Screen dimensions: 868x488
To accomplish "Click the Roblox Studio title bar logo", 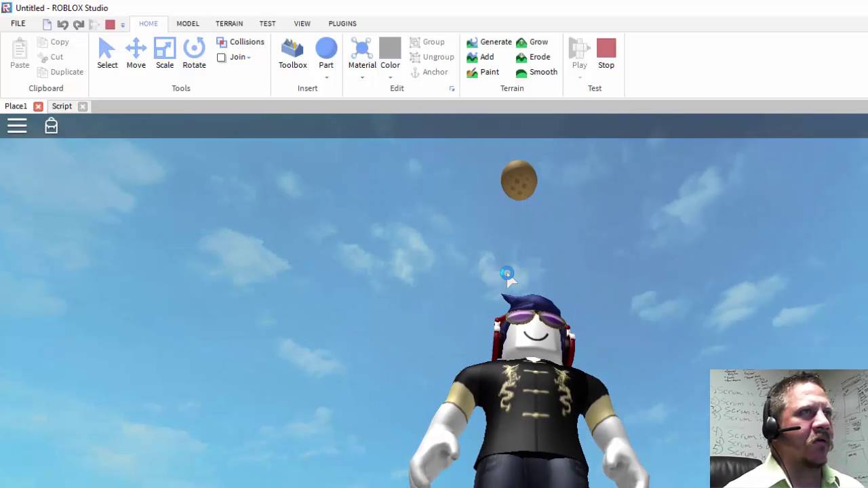I will [x=7, y=7].
